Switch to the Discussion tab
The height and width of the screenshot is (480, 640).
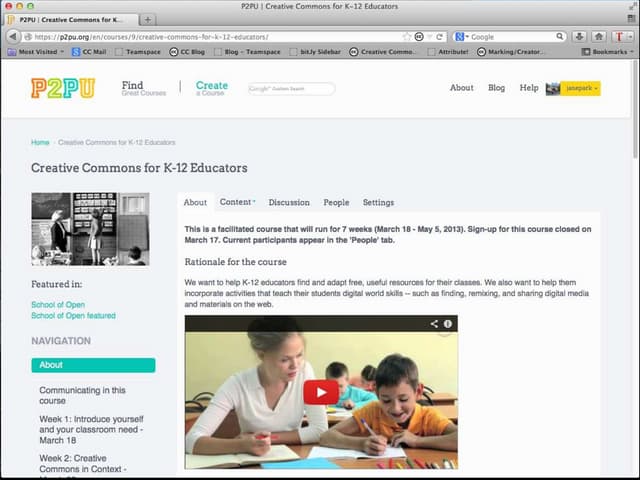coord(289,202)
